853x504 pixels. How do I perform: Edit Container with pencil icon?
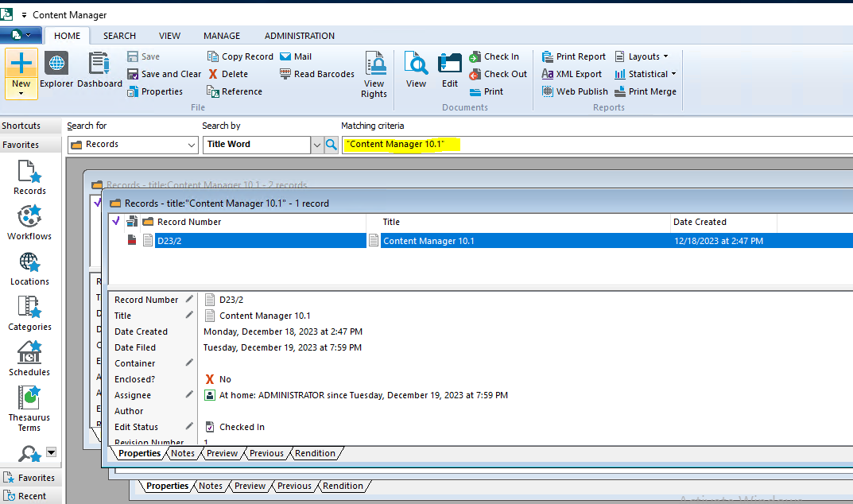click(189, 362)
